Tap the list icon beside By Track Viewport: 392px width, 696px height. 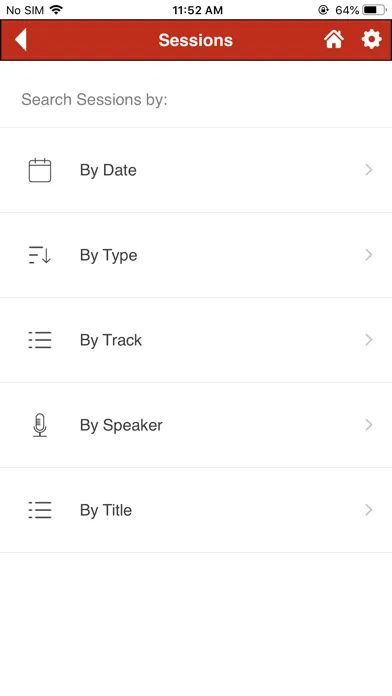(40, 340)
